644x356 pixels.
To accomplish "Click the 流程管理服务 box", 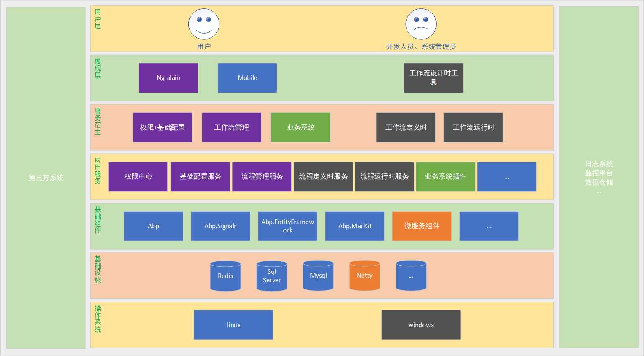I will point(262,177).
